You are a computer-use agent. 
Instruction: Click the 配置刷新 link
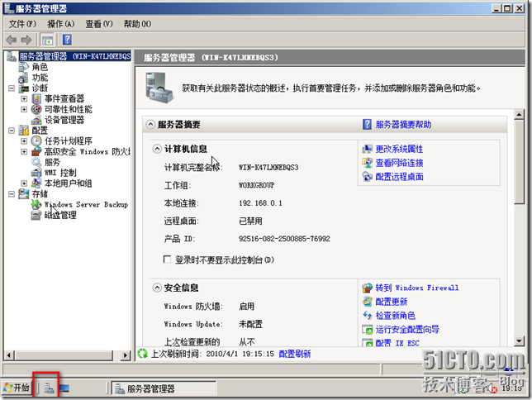coord(294,354)
